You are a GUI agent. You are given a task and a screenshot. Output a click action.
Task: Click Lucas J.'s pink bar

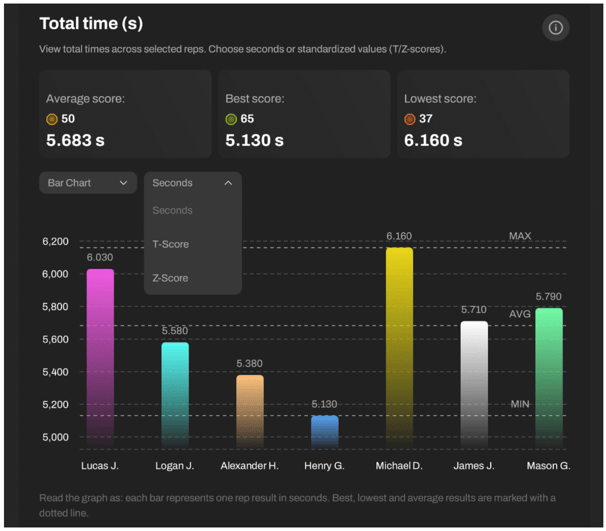tap(100, 355)
